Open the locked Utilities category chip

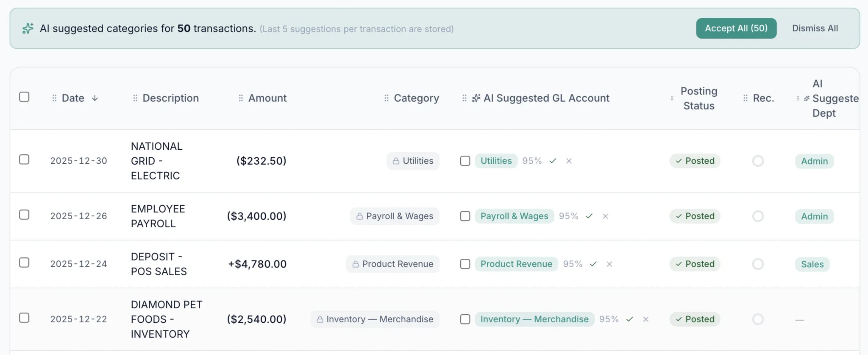tap(413, 161)
